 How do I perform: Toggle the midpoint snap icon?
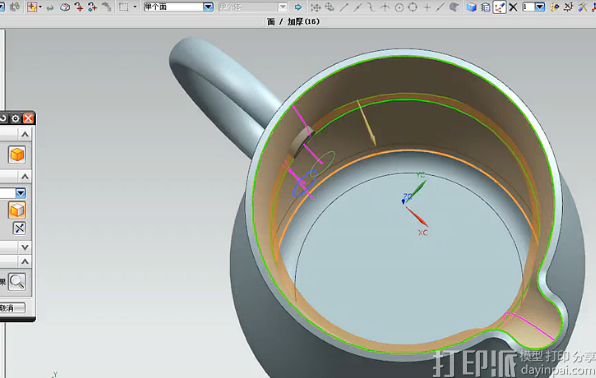pyautogui.click(x=357, y=7)
